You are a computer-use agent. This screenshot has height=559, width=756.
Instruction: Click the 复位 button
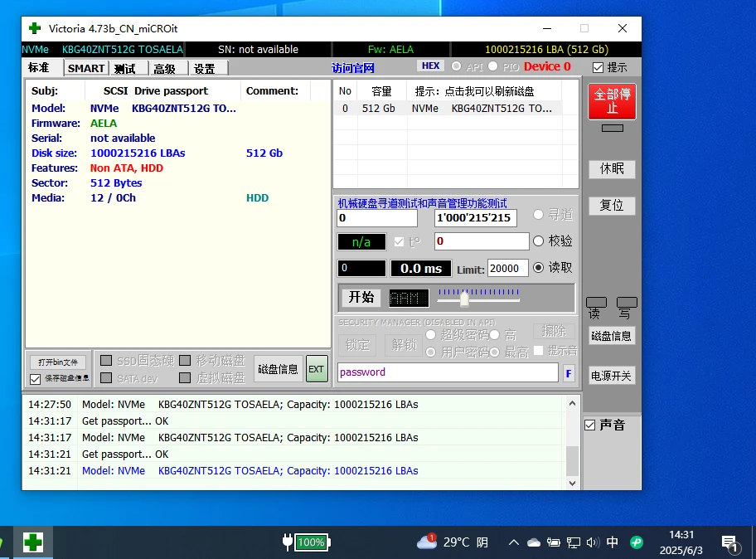coord(612,206)
